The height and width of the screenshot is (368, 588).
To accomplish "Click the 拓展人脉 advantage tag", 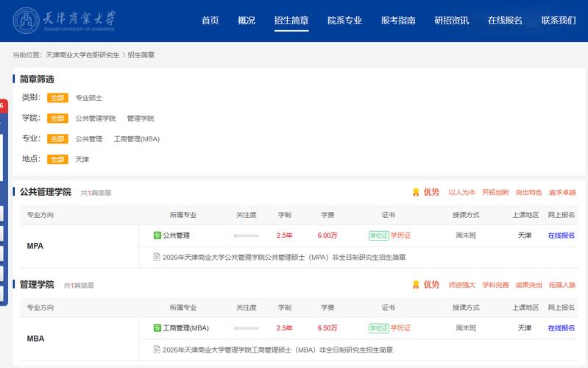I will 562,285.
